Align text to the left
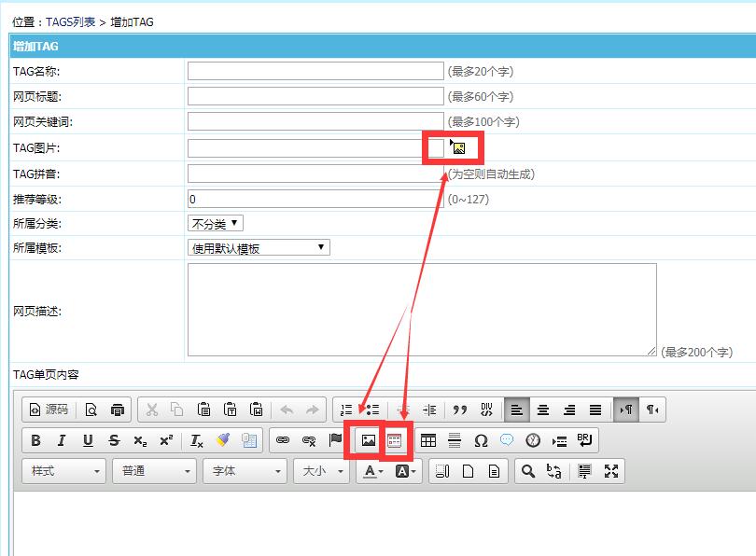The image size is (756, 556). click(x=517, y=410)
